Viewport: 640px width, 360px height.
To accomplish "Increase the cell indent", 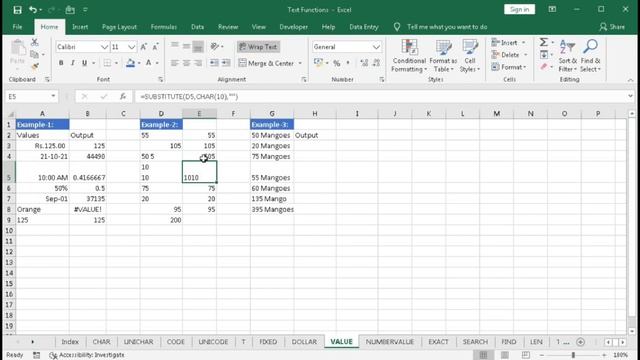I will coord(226,63).
